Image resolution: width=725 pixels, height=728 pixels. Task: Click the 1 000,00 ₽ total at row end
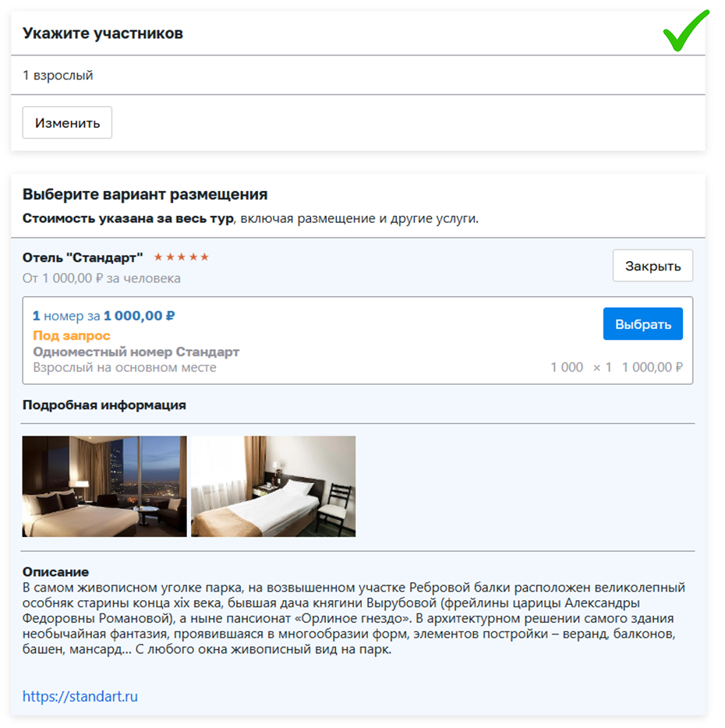[652, 367]
